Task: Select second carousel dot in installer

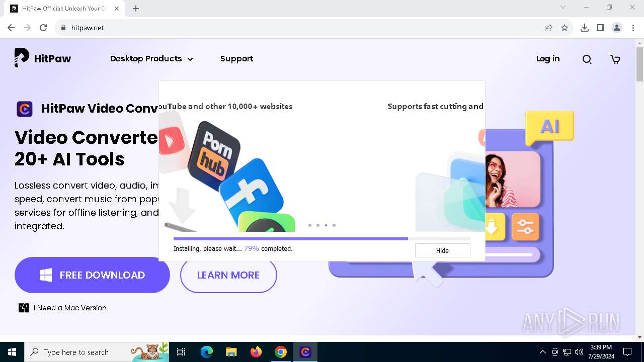Action: click(318, 225)
